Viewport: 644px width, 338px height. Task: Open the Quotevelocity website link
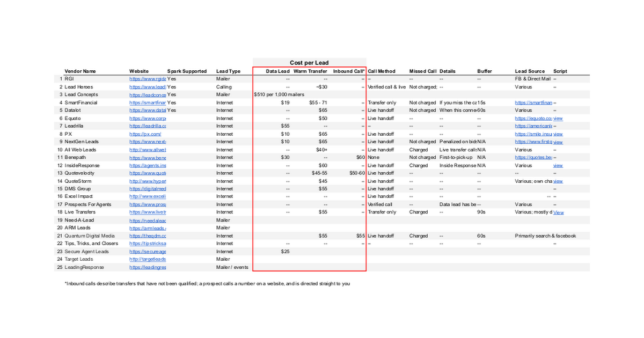(148, 173)
